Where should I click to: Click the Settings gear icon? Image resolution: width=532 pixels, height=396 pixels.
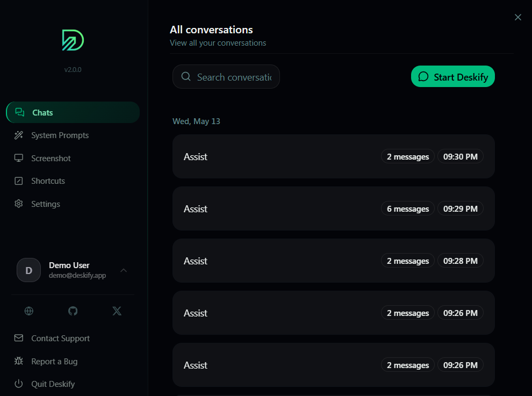pyautogui.click(x=19, y=204)
